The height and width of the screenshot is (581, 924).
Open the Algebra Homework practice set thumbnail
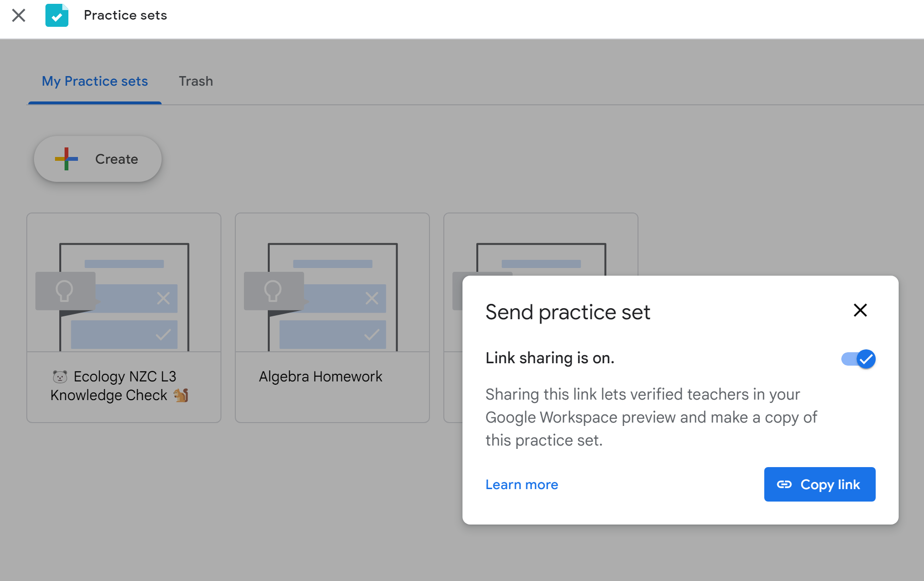coord(332,283)
